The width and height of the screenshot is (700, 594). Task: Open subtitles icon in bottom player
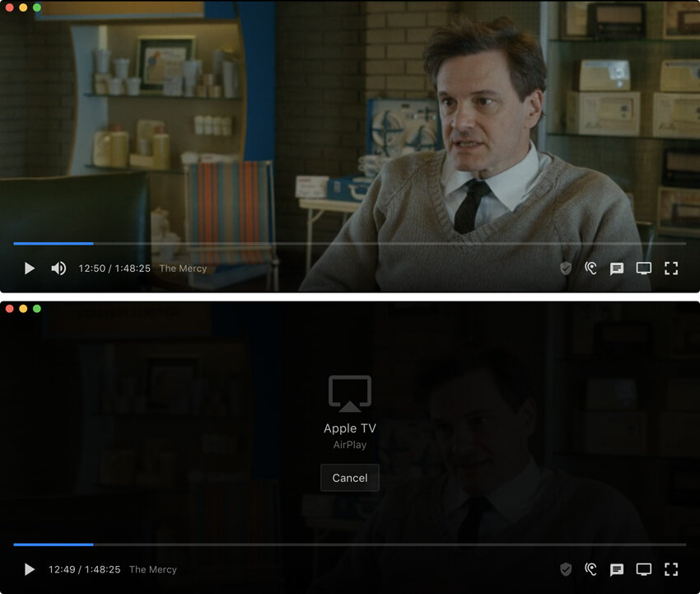[617, 569]
